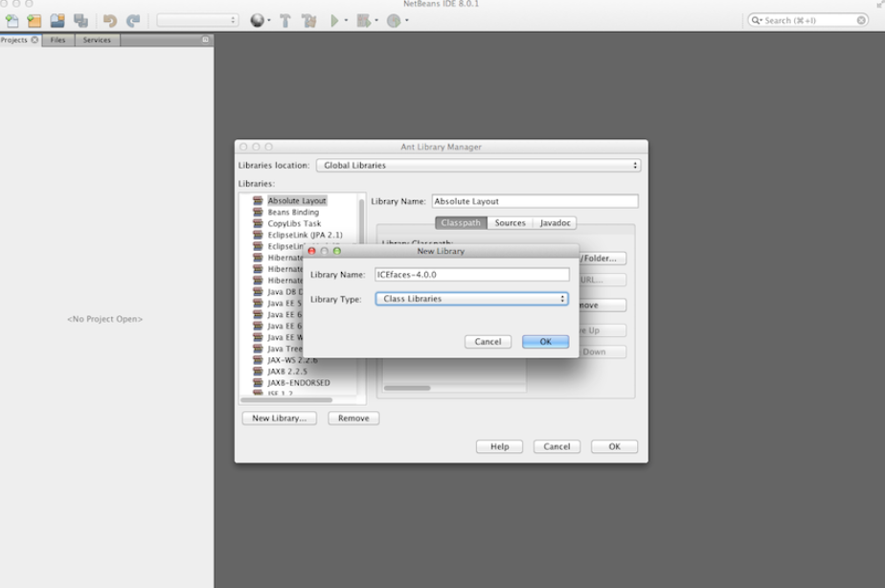This screenshot has height=588, width=885.
Task: Switch to the Files panel tab
Action: pos(57,40)
